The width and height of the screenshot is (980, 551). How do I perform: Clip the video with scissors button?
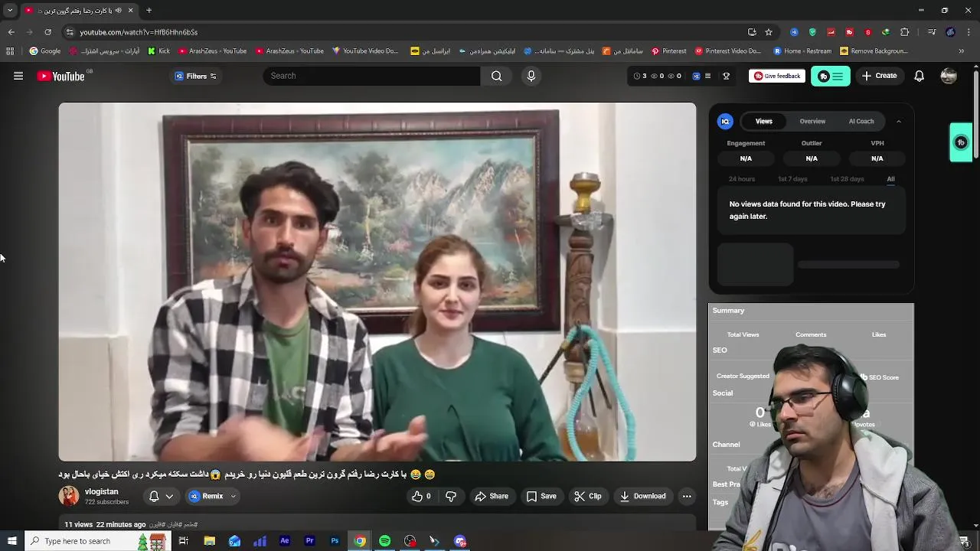click(x=587, y=496)
